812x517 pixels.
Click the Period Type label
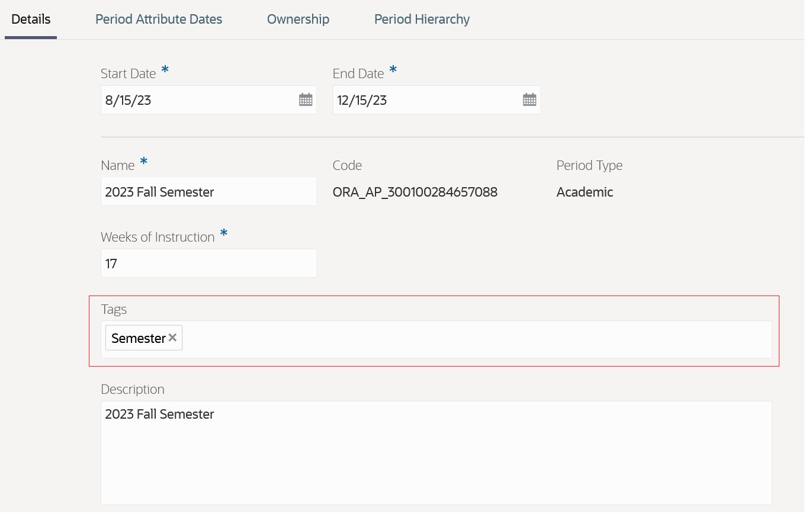[589, 165]
